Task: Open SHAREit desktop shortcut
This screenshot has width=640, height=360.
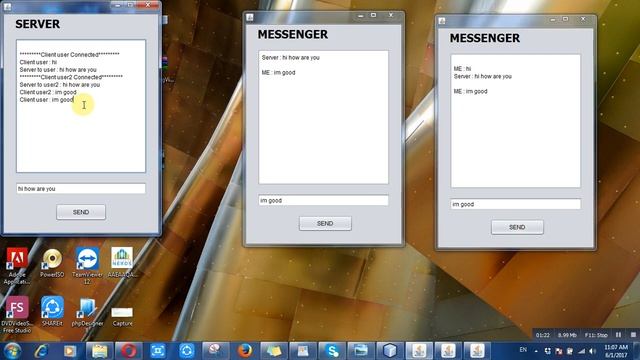Action: (x=52, y=311)
